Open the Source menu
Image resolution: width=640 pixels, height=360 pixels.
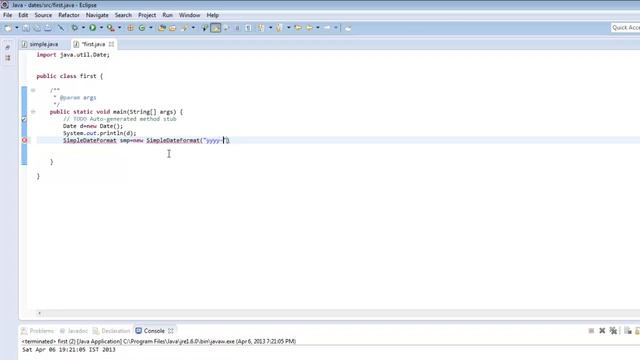43,15
